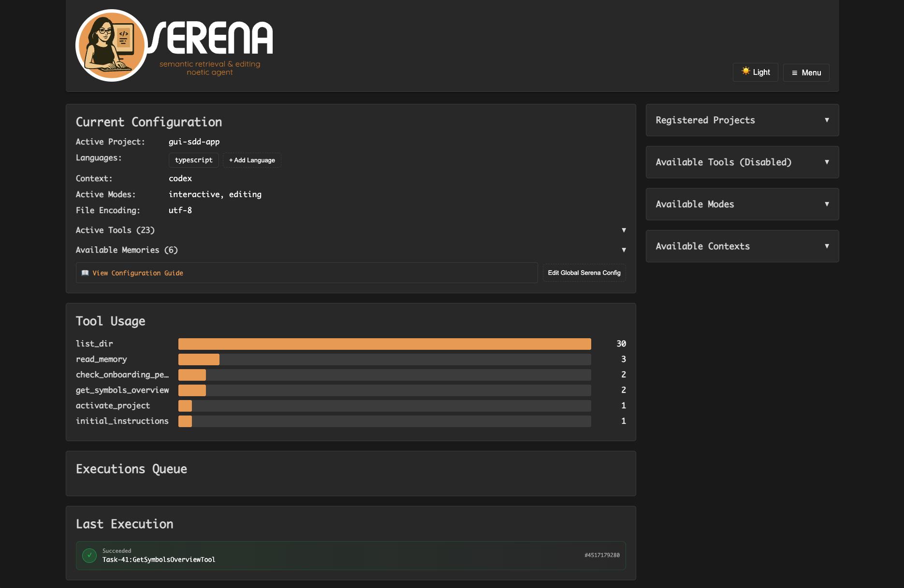Screen dimensions: 904x588
Task: Click Edit Global Serena Config
Action: [584, 273]
